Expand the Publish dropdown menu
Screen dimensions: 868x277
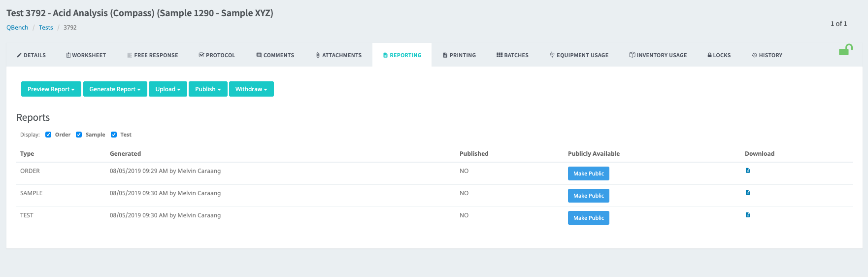coord(208,89)
